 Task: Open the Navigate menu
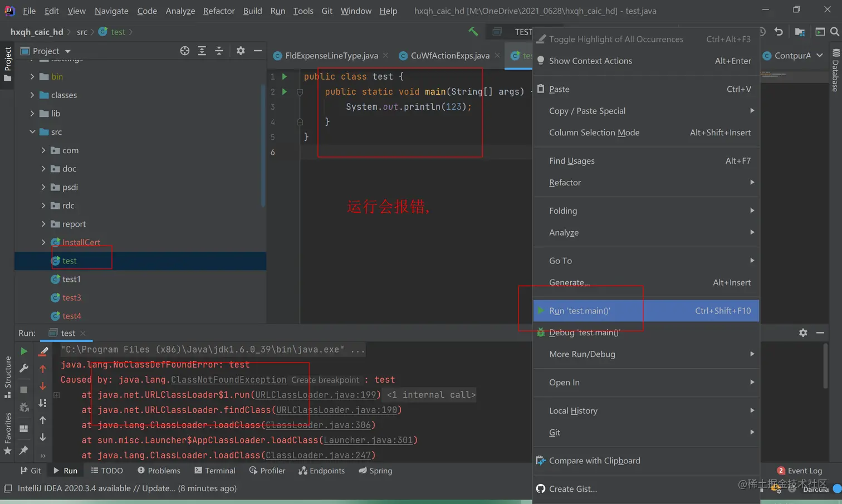point(111,11)
